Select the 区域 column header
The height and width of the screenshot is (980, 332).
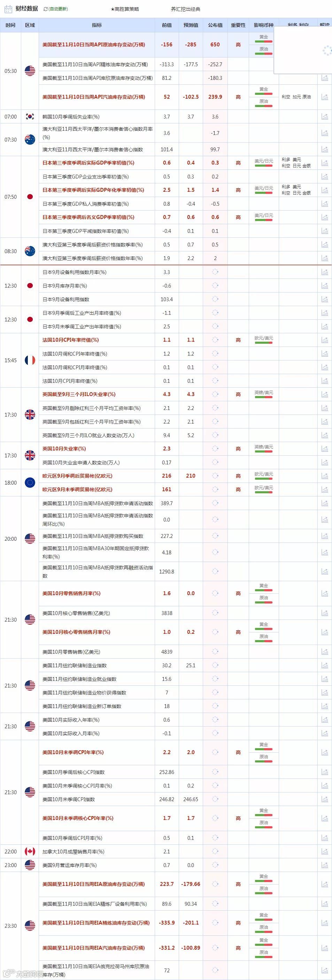point(30,25)
